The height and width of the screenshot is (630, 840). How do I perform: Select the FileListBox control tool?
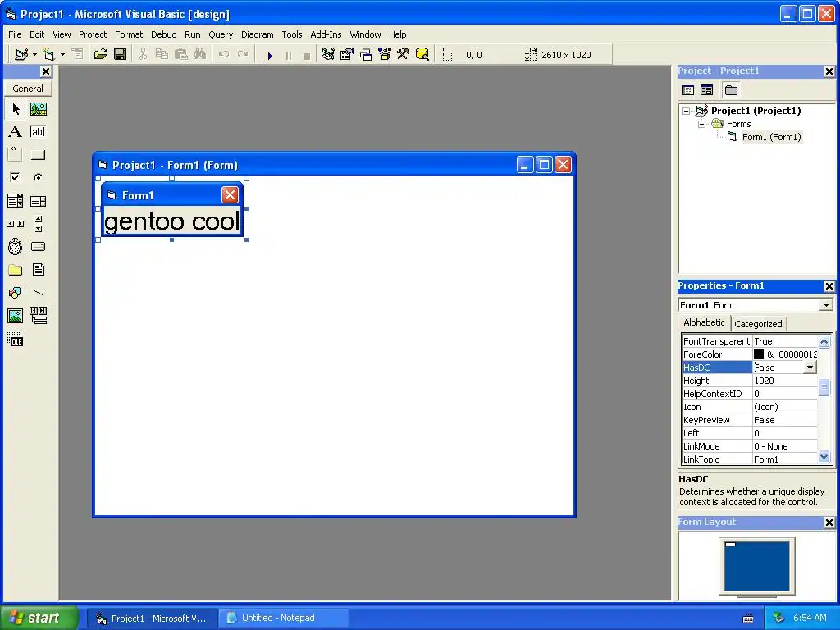click(38, 270)
